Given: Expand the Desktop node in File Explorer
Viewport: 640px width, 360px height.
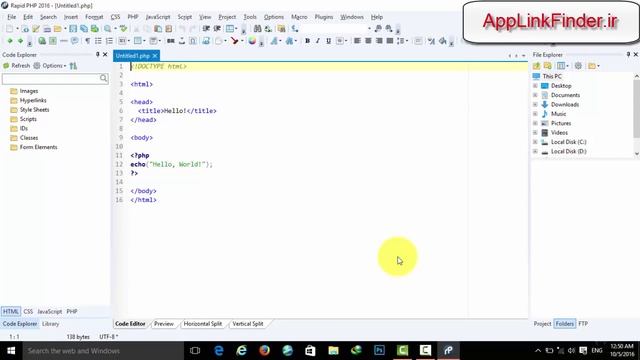Looking at the screenshot, I should pyautogui.click(x=535, y=86).
